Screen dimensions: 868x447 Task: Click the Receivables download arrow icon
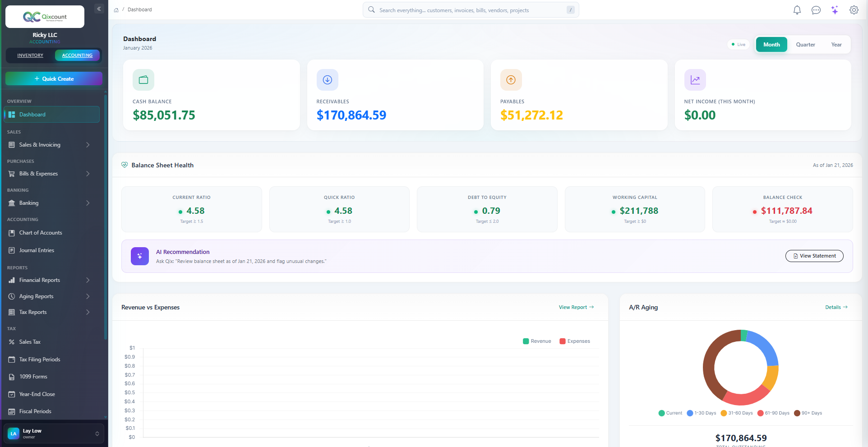pos(327,80)
